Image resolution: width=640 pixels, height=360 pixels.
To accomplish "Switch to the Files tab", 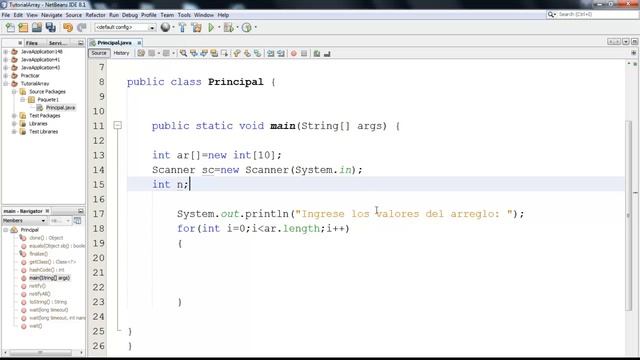I will pos(32,43).
